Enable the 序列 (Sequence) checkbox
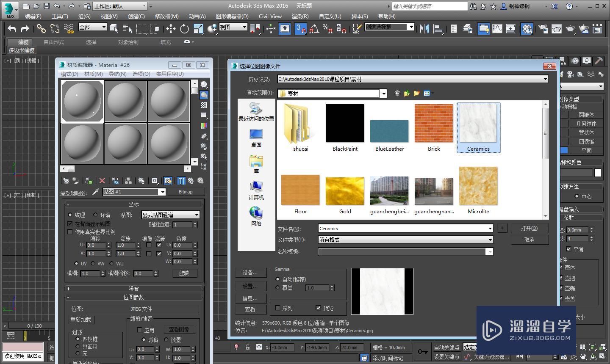This screenshot has height=364, width=610. coord(278,308)
